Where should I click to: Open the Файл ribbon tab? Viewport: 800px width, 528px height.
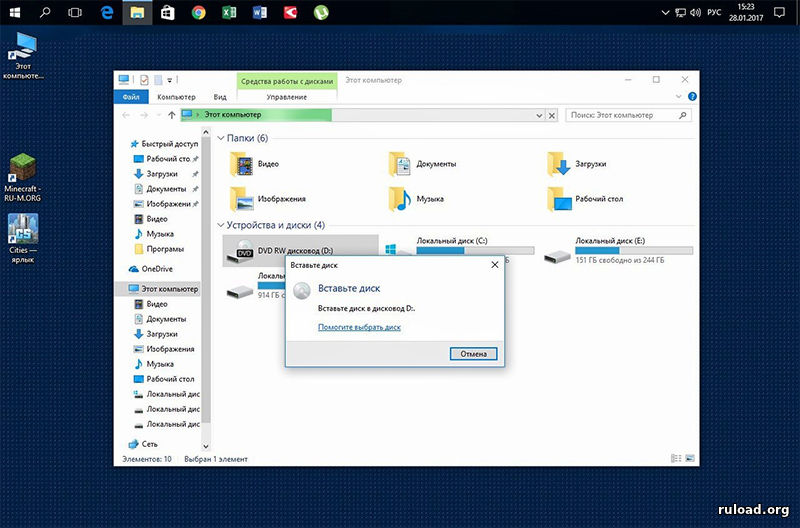(x=131, y=97)
